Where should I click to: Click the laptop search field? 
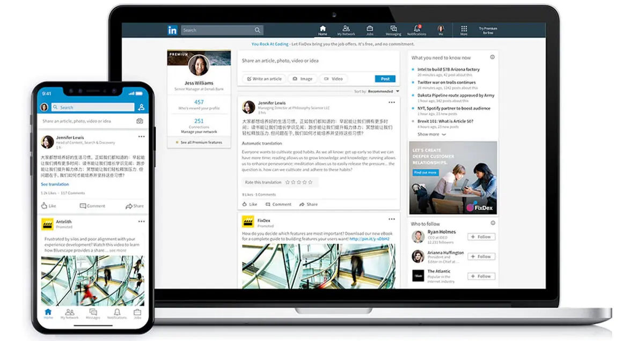point(222,31)
